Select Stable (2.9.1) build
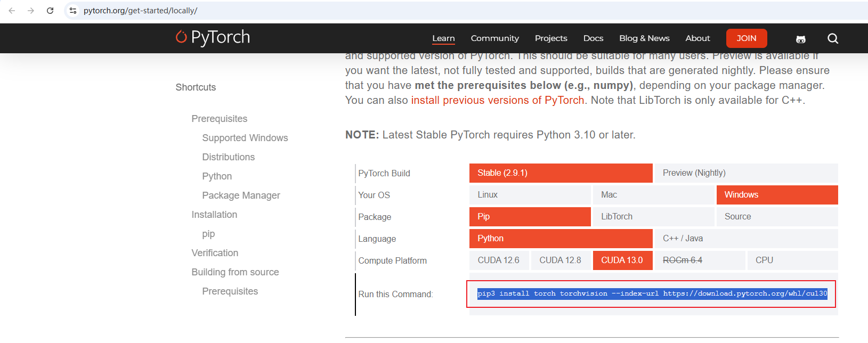 point(561,173)
